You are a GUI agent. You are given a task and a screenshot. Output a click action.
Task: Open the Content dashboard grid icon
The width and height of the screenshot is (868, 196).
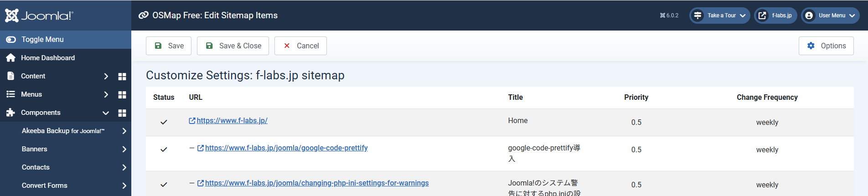pyautogui.click(x=122, y=77)
